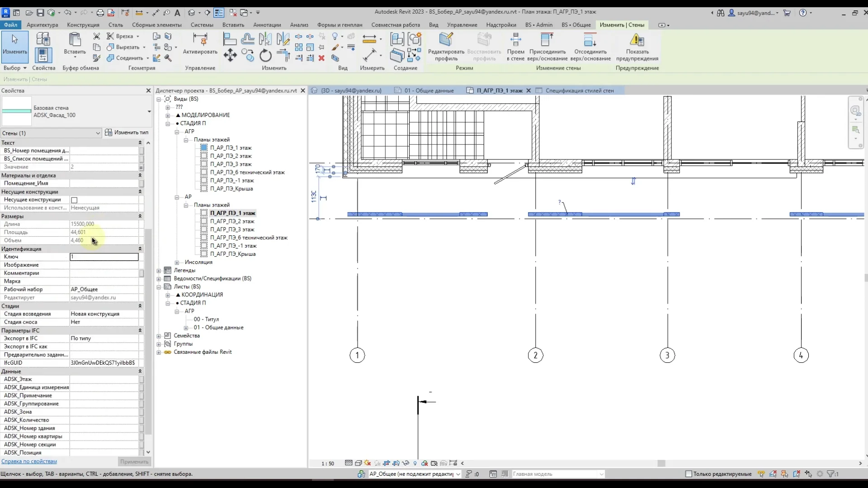Viewport: 868px width, 488px height.
Task: Click the Ключ input field
Action: coord(104,257)
